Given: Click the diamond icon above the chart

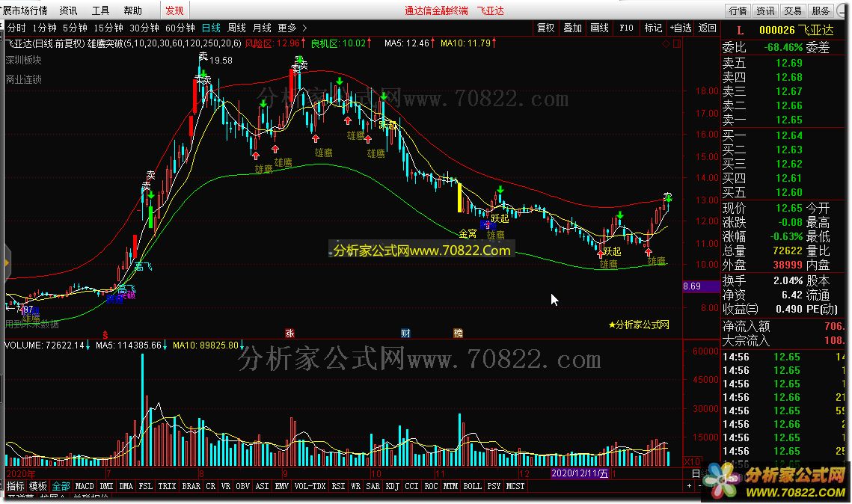Looking at the screenshot, I should point(666,43).
